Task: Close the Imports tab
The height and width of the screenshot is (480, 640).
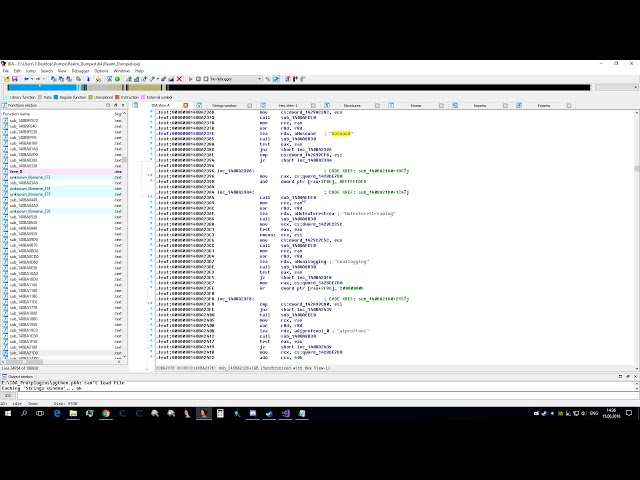Action: tap(505, 105)
